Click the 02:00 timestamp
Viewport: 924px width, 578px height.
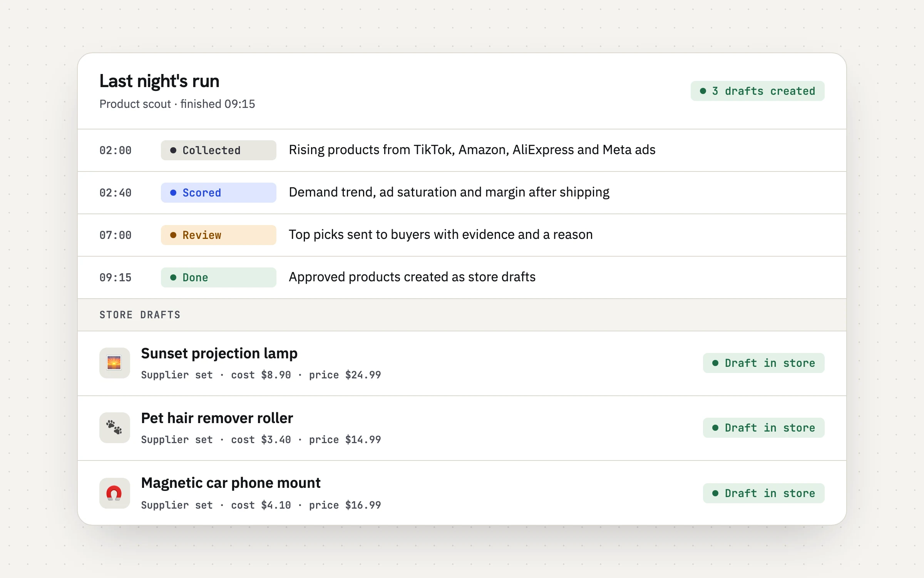[x=115, y=150]
